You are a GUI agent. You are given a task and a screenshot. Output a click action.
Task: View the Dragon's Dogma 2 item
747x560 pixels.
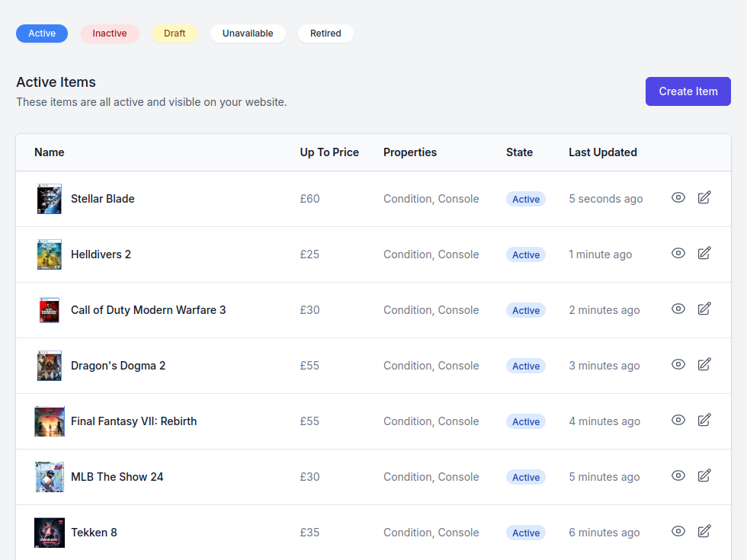(x=678, y=365)
